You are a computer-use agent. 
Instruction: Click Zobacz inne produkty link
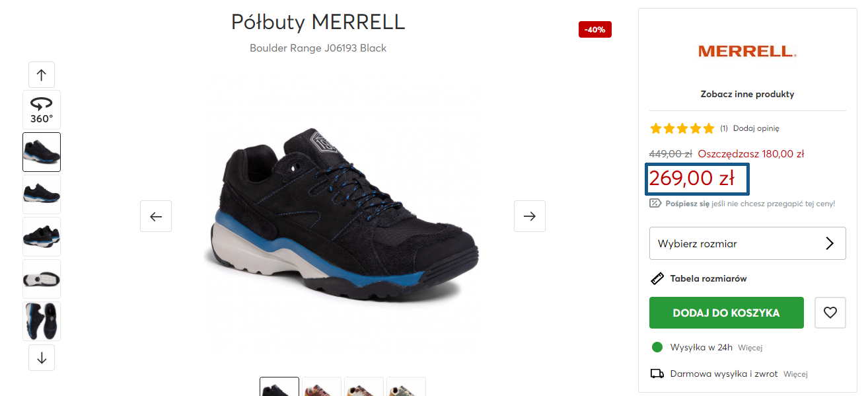click(x=747, y=94)
